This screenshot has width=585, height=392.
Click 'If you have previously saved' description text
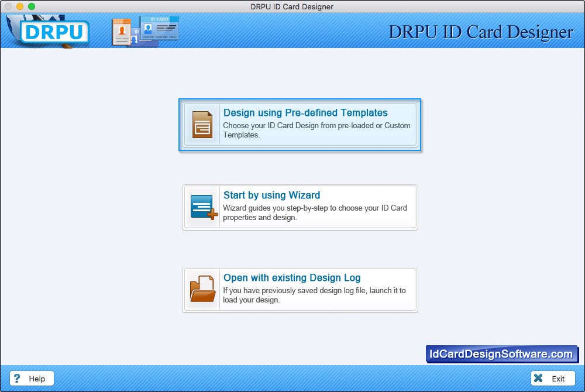pyautogui.click(x=314, y=295)
